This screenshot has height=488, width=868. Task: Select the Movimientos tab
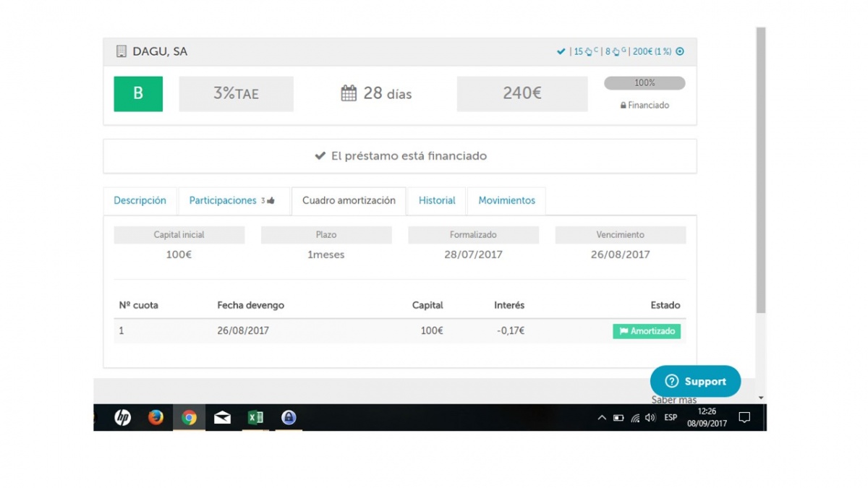(506, 201)
